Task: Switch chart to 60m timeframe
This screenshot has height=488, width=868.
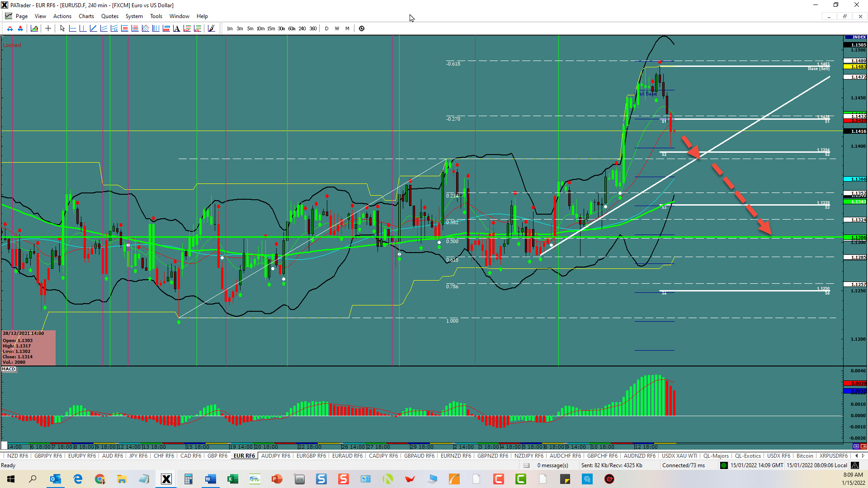Action: point(292,28)
